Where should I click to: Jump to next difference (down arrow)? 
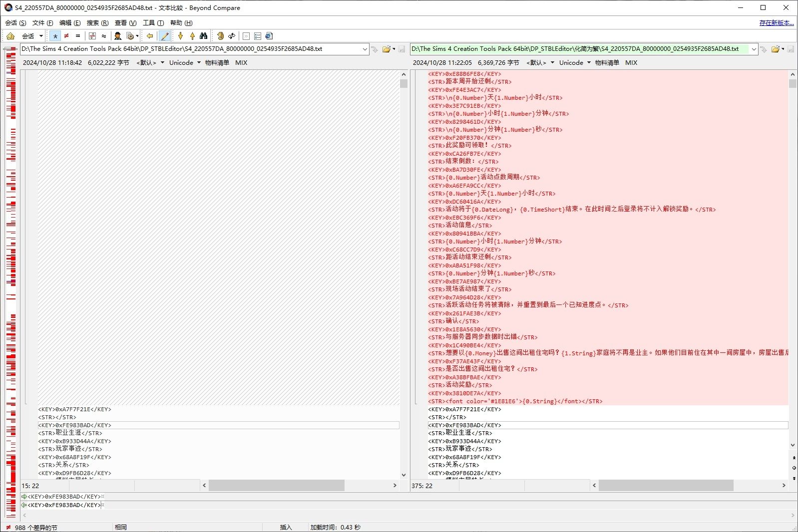181,36
